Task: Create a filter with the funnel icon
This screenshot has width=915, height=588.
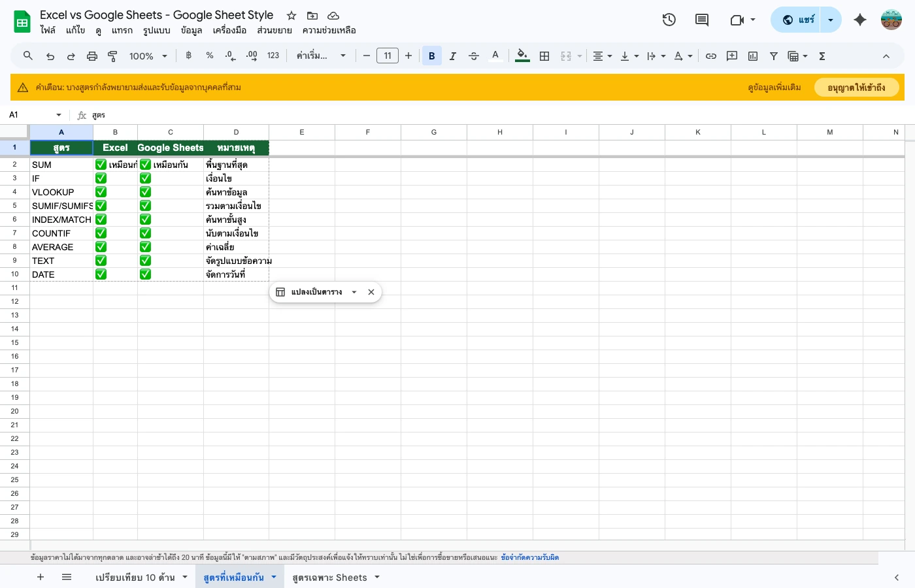Action: [x=774, y=56]
